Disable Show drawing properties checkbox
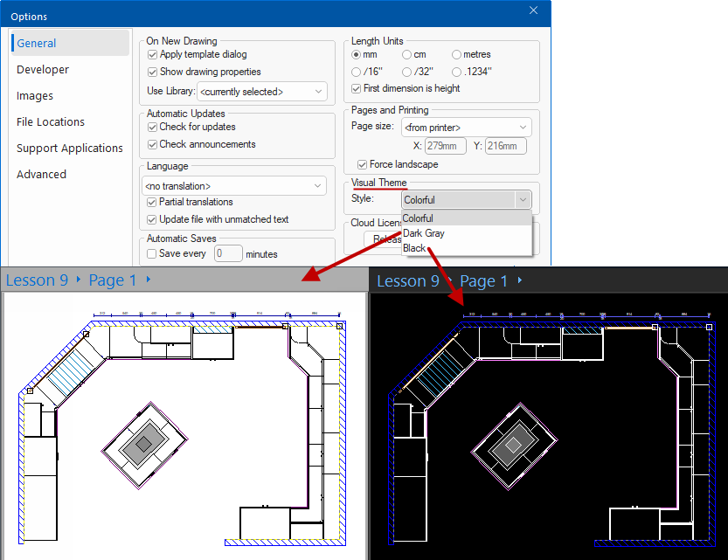The height and width of the screenshot is (560, 728). (x=153, y=72)
